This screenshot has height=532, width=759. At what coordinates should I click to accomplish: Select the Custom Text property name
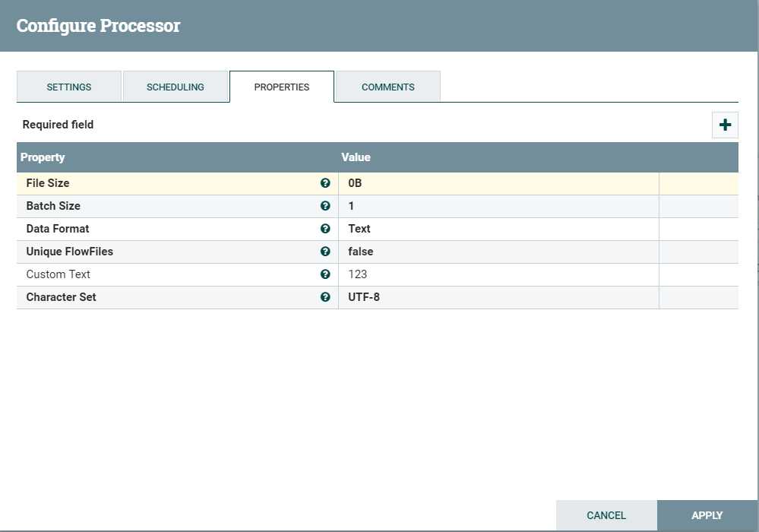[59, 274]
